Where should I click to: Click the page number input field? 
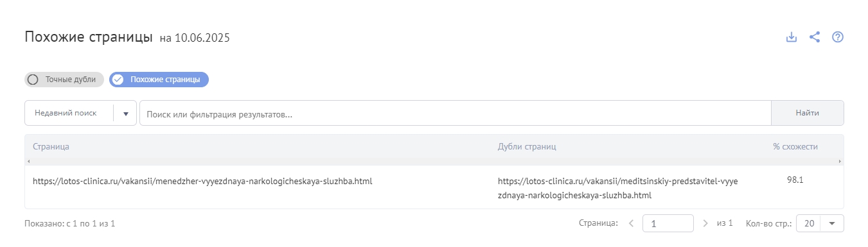(x=668, y=223)
